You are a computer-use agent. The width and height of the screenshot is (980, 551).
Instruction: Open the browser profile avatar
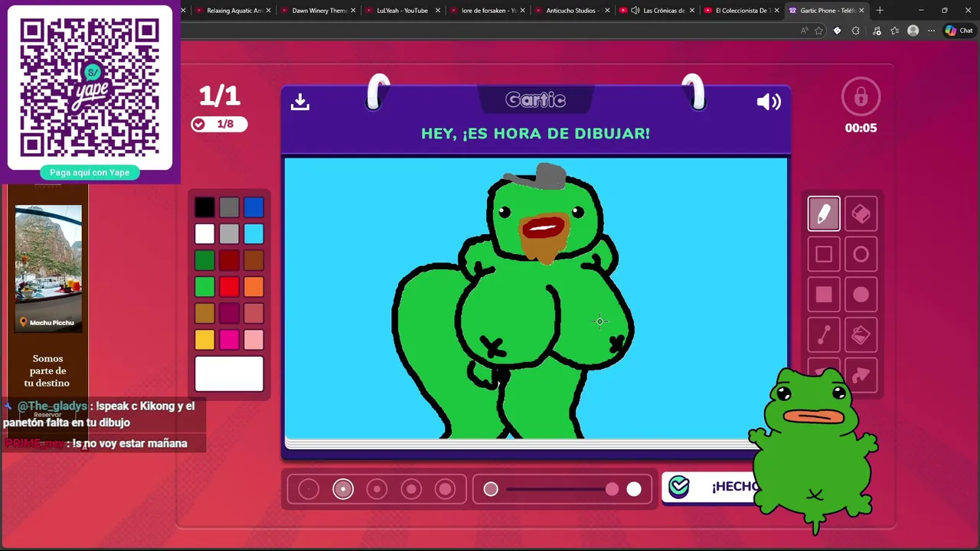click(913, 31)
